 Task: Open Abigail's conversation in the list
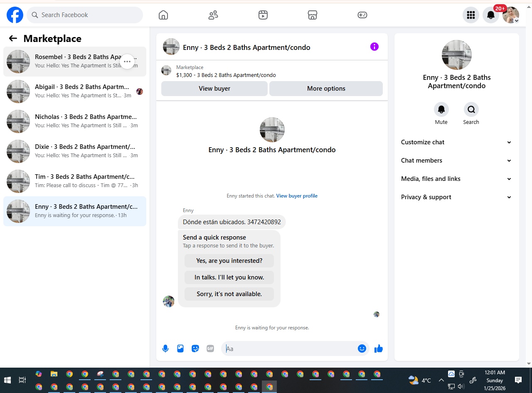click(75, 91)
